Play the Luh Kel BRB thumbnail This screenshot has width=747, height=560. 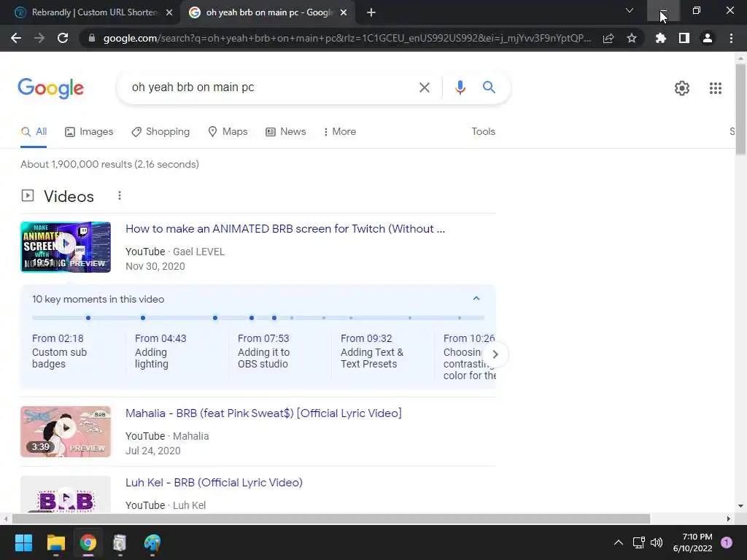pos(66,495)
